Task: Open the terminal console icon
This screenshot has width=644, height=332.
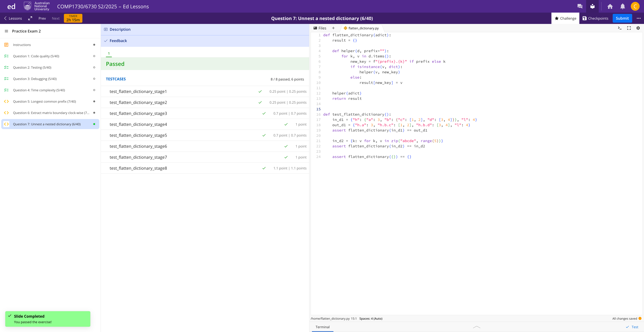Action: pos(619,28)
